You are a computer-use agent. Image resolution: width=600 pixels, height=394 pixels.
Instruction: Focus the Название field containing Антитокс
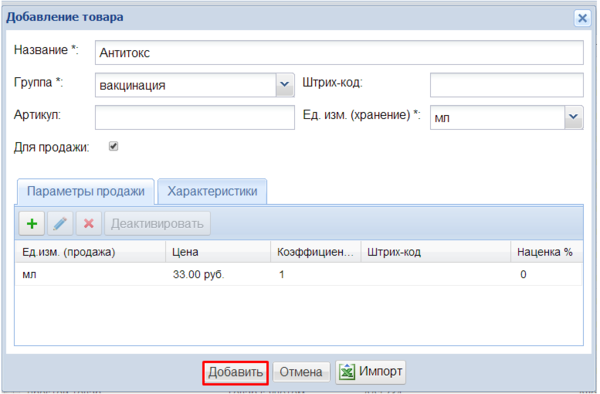(x=339, y=53)
